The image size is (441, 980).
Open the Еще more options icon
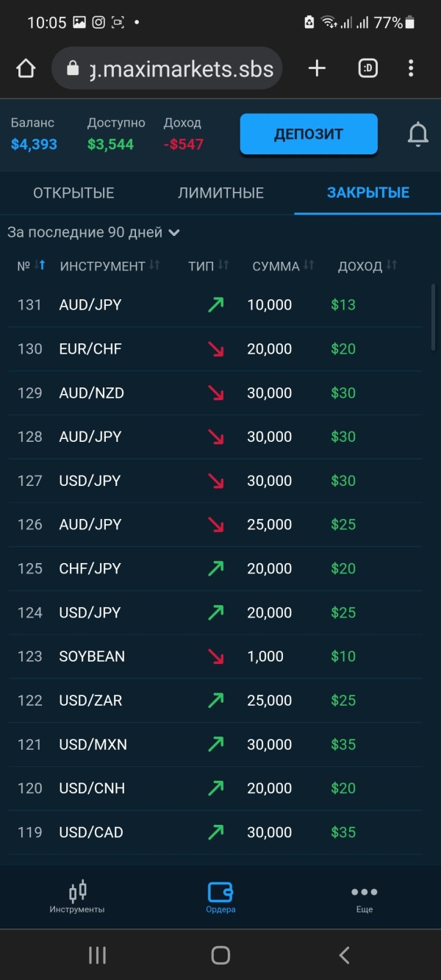point(364,892)
